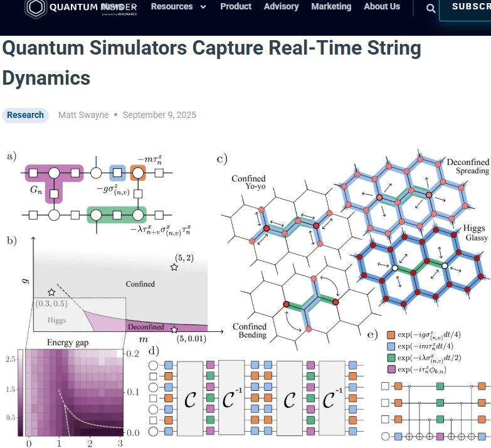Click the Quantum Insider hexagon logo
Screen dimensions: 491x448
36,8
